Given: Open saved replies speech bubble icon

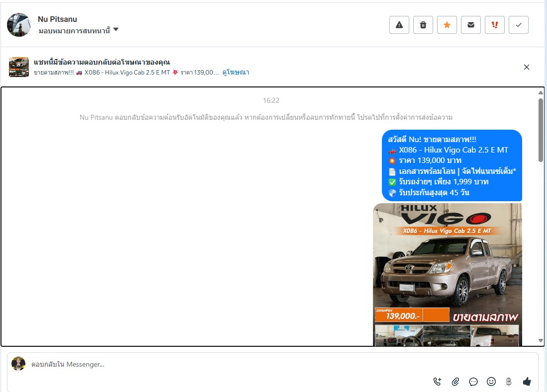Looking at the screenshot, I should pyautogui.click(x=473, y=382).
